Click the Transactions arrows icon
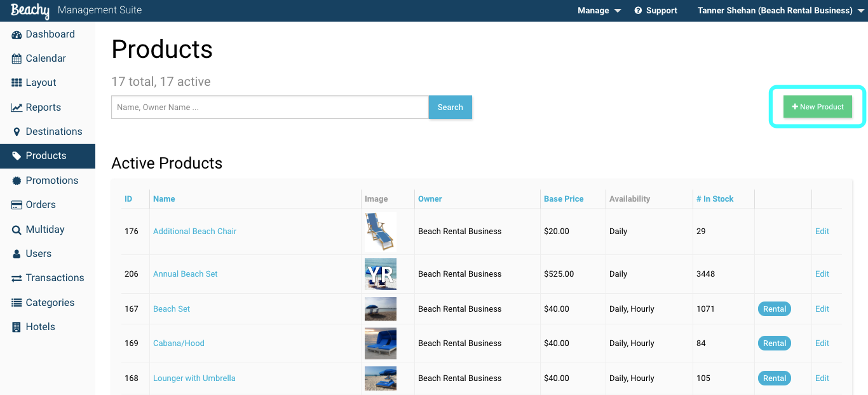The image size is (868, 395). click(17, 278)
